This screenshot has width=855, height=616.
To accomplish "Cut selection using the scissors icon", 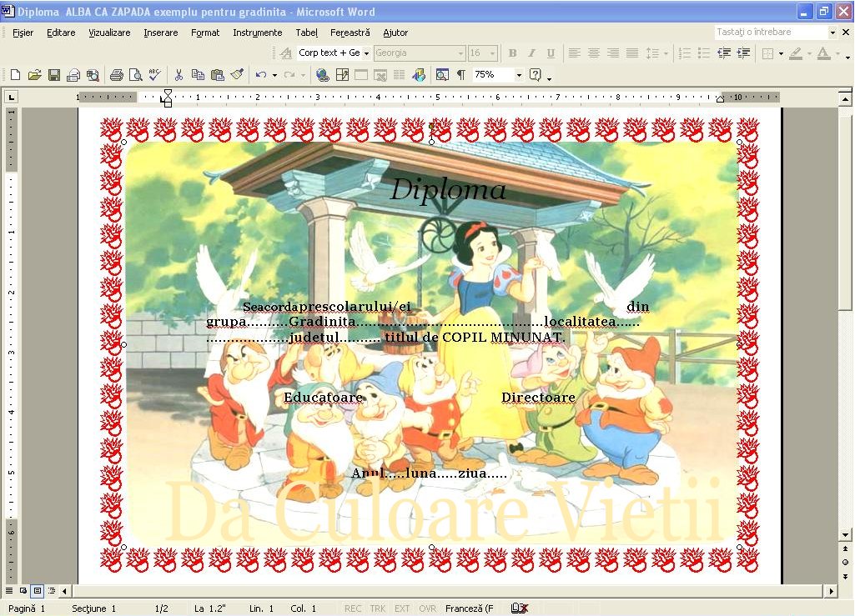I will coord(179,75).
